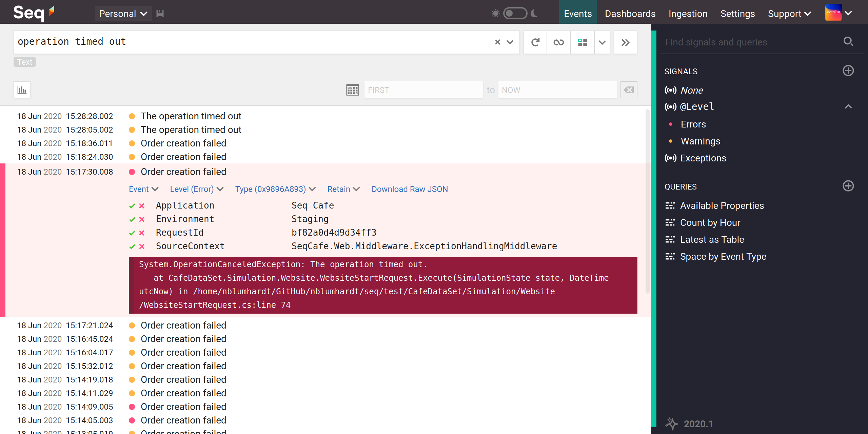This screenshot has height=434, width=868.
Task: Click the green check beside the RequestId property
Action: click(132, 233)
